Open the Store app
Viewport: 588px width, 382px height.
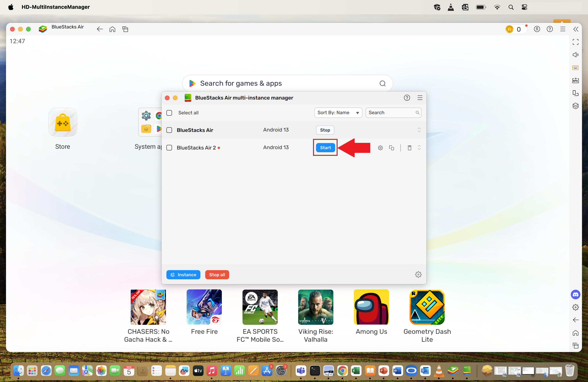click(x=63, y=122)
